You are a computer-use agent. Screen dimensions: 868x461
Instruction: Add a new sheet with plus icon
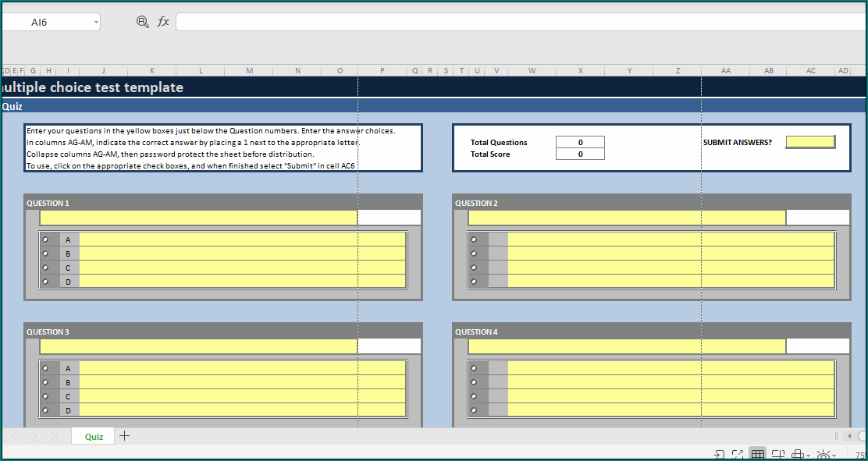point(124,436)
